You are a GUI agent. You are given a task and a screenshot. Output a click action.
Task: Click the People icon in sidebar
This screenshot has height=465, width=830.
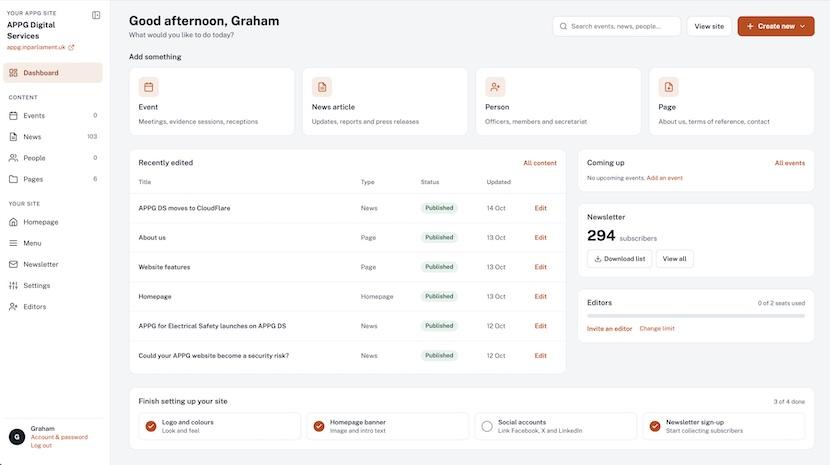click(x=13, y=158)
